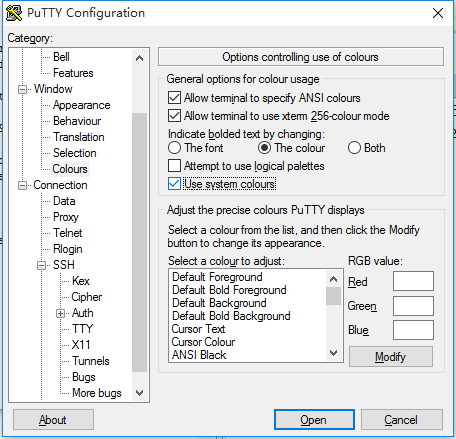
Task: Collapse the Window tree node
Action: coord(22,89)
